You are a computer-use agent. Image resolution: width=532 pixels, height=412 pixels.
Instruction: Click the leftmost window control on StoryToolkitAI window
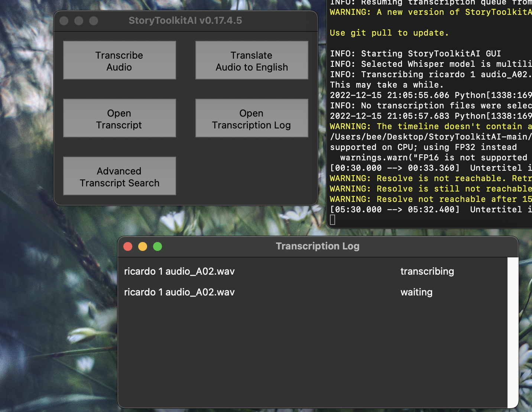point(64,21)
